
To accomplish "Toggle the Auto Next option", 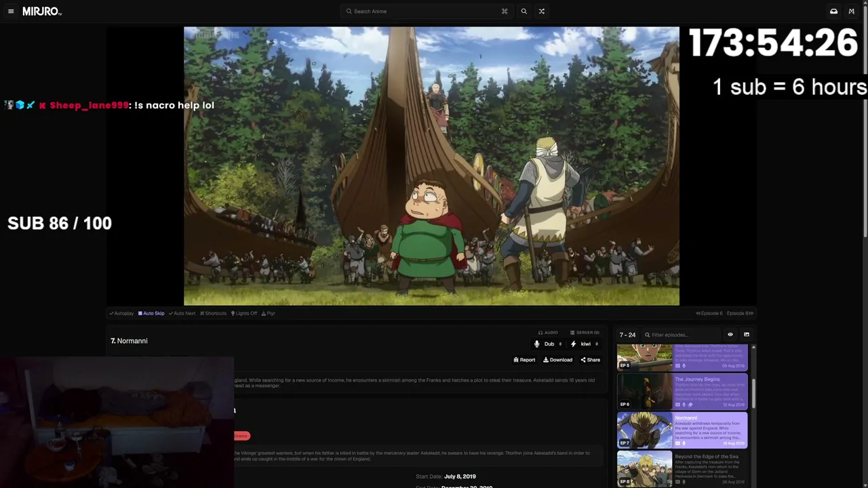I will coord(182,313).
